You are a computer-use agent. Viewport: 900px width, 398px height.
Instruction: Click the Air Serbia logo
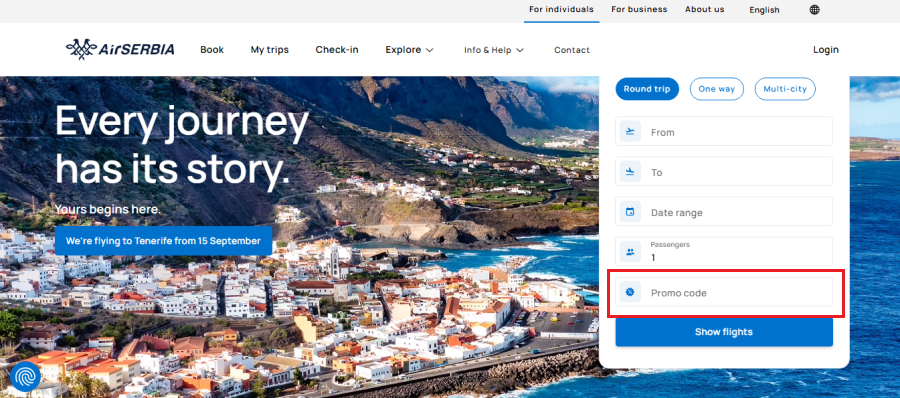tap(120, 49)
